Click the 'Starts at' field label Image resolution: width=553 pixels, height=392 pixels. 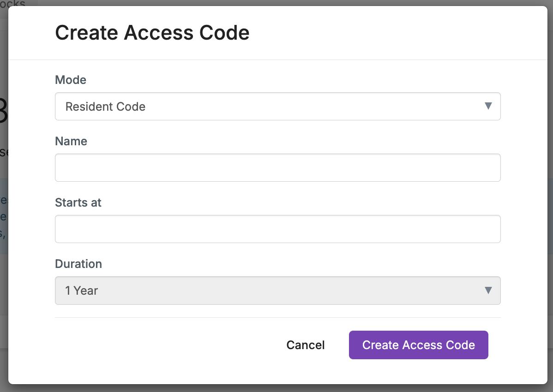(x=78, y=202)
